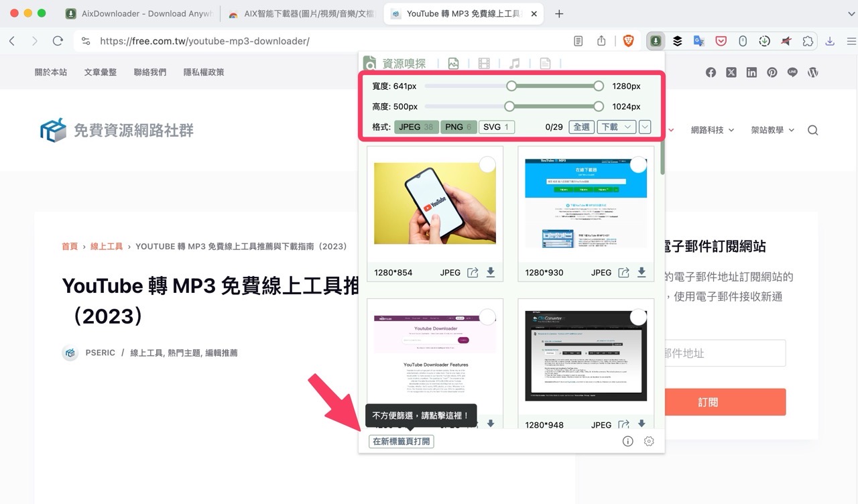858x504 pixels.
Task: Select the YouTube phone photo checkbox
Action: (x=487, y=165)
